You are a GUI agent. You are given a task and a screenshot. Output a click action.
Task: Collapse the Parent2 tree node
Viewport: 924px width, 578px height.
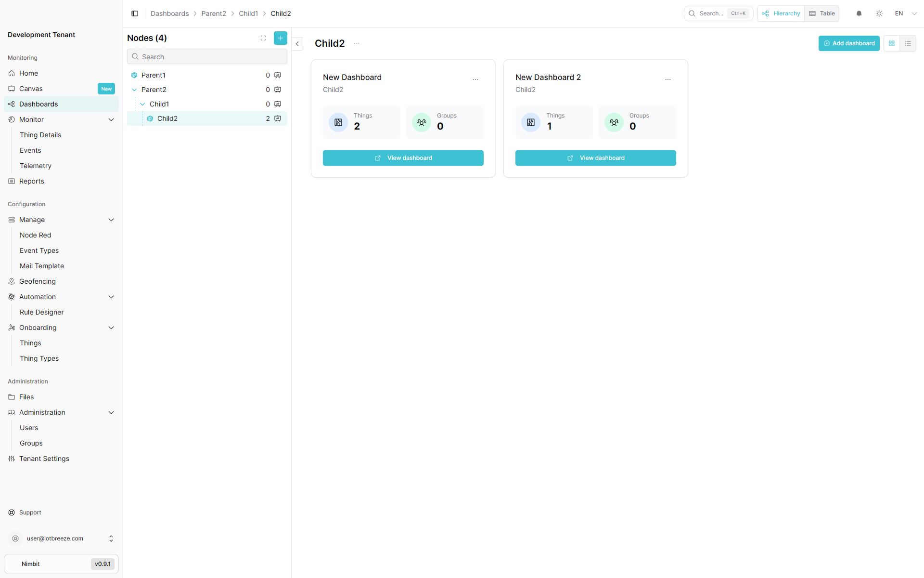(134, 90)
